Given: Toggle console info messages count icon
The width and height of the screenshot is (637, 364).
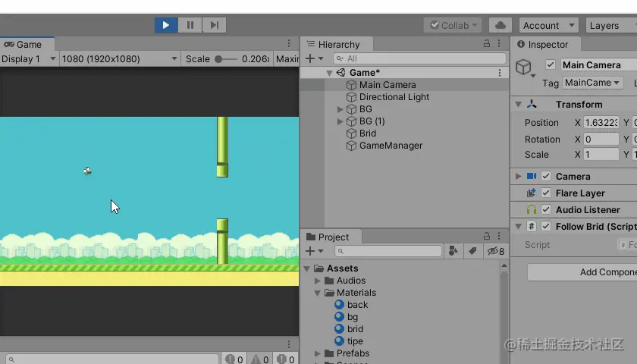Looking at the screenshot, I should (x=234, y=359).
